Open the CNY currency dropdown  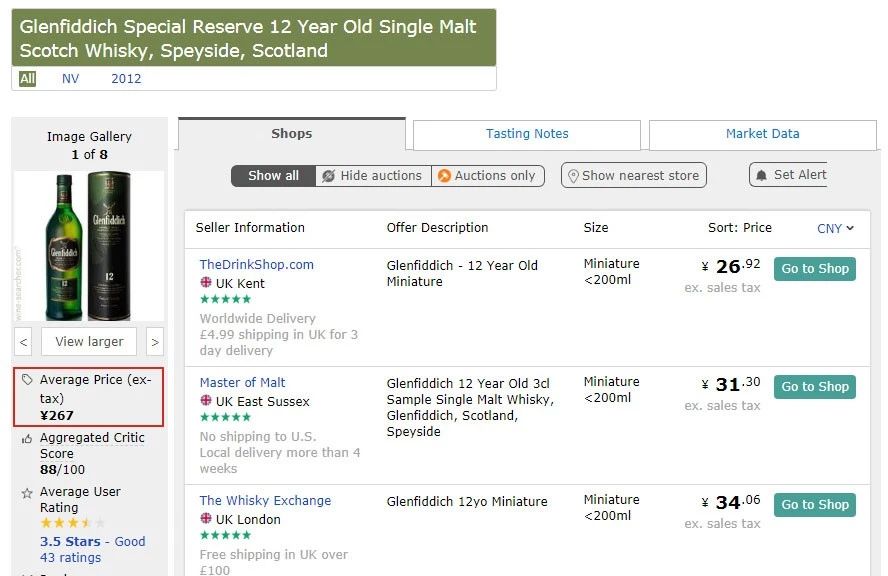835,228
